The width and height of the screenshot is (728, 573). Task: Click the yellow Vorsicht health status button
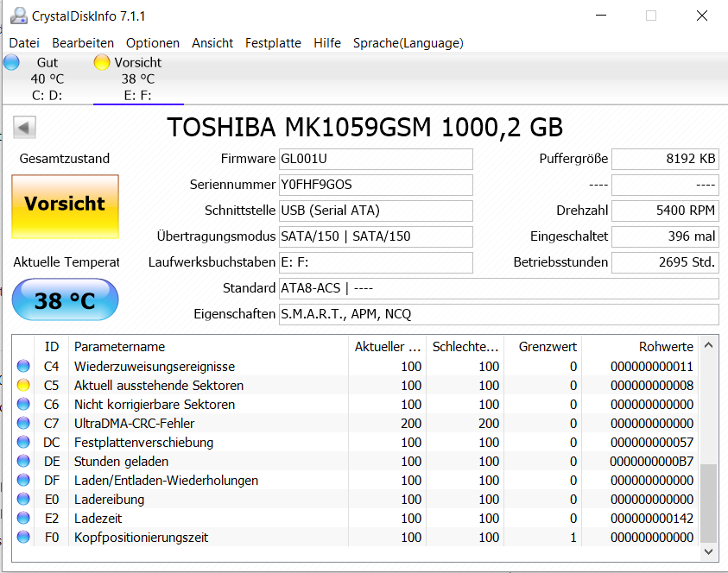(66, 206)
